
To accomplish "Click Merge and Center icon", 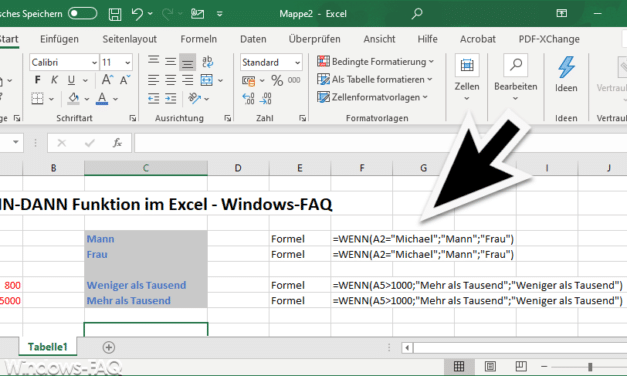I will pyautogui.click(x=207, y=80).
